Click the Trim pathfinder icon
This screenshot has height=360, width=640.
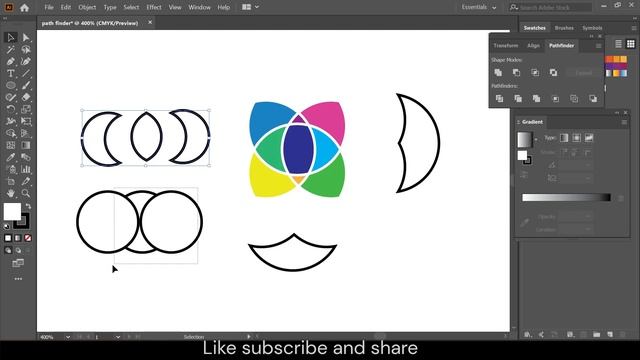pos(518,98)
